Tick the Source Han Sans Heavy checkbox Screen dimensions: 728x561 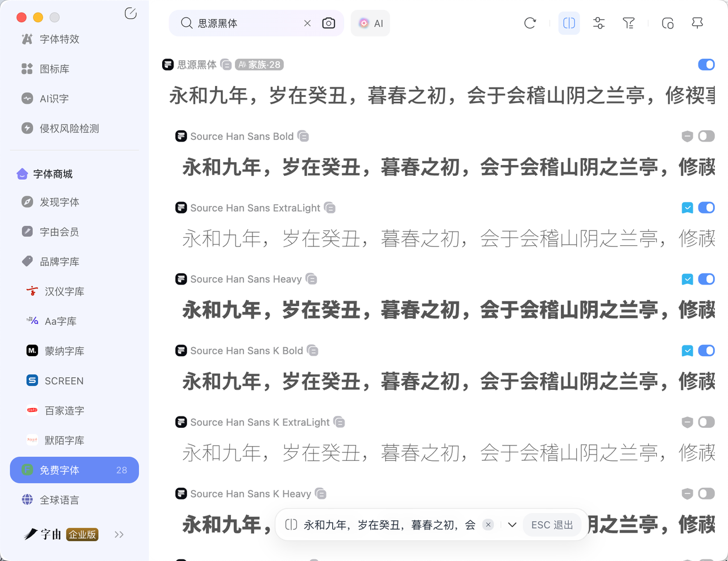(x=687, y=279)
